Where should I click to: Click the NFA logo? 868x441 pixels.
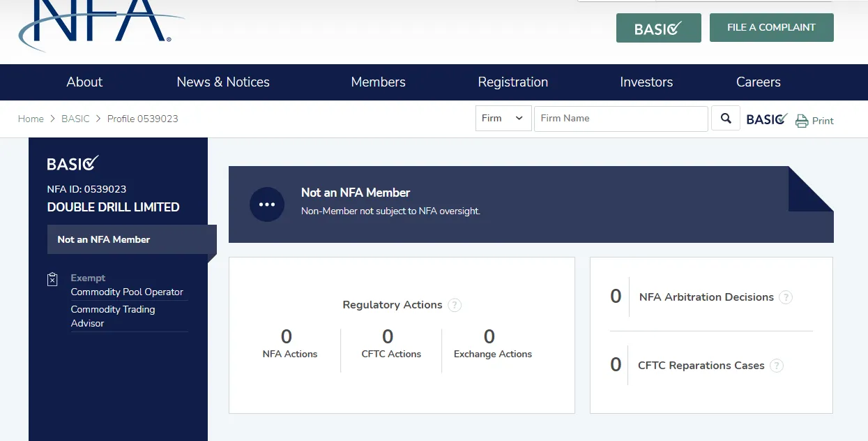point(101,24)
